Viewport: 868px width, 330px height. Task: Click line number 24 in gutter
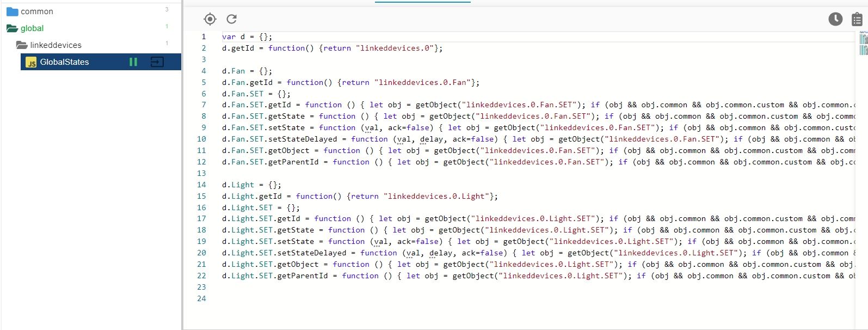click(201, 298)
